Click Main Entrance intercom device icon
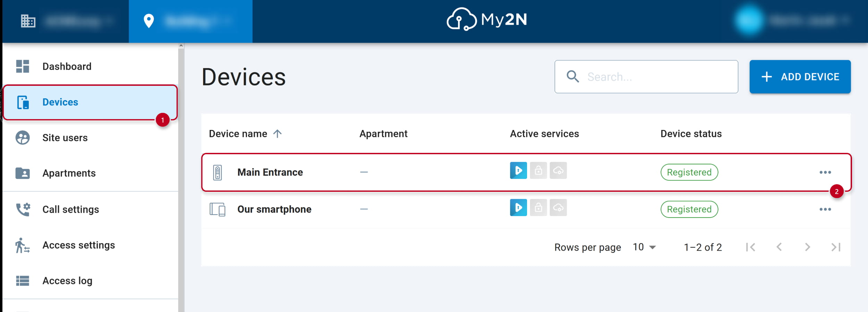Viewport: 868px width, 312px height. click(217, 172)
